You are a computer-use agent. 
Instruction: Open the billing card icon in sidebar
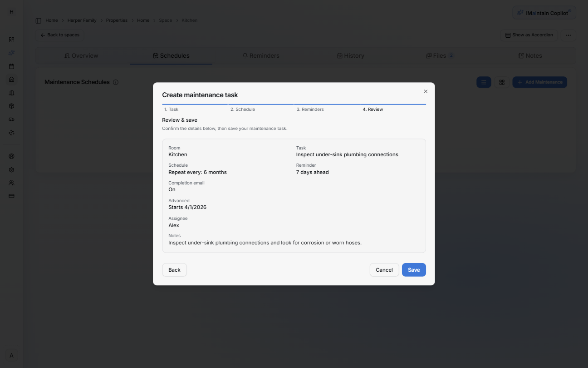pyautogui.click(x=11, y=196)
